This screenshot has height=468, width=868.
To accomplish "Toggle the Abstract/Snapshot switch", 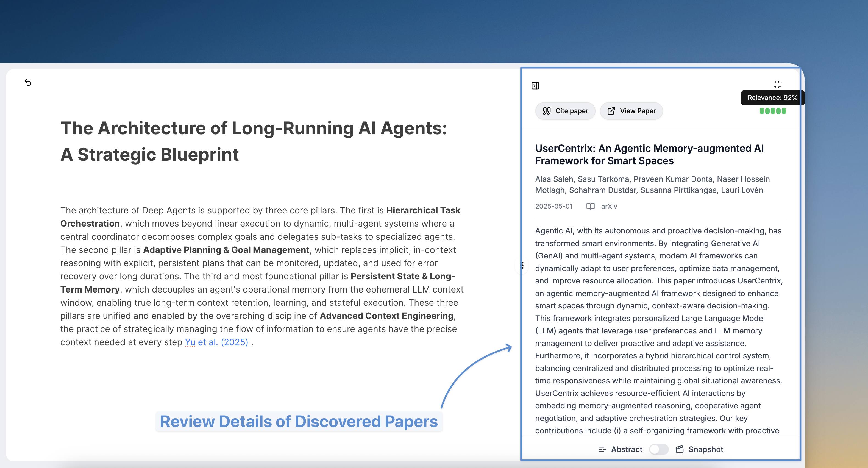I will 658,450.
